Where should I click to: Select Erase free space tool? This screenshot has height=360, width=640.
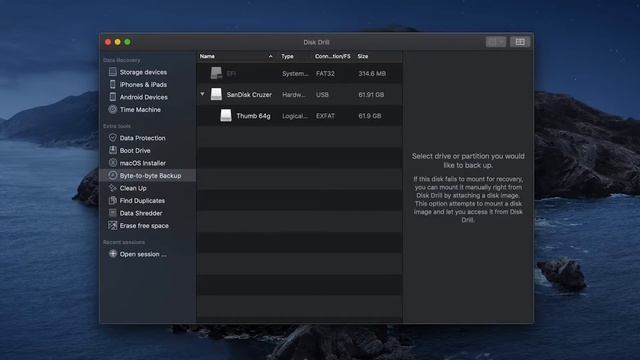click(144, 226)
